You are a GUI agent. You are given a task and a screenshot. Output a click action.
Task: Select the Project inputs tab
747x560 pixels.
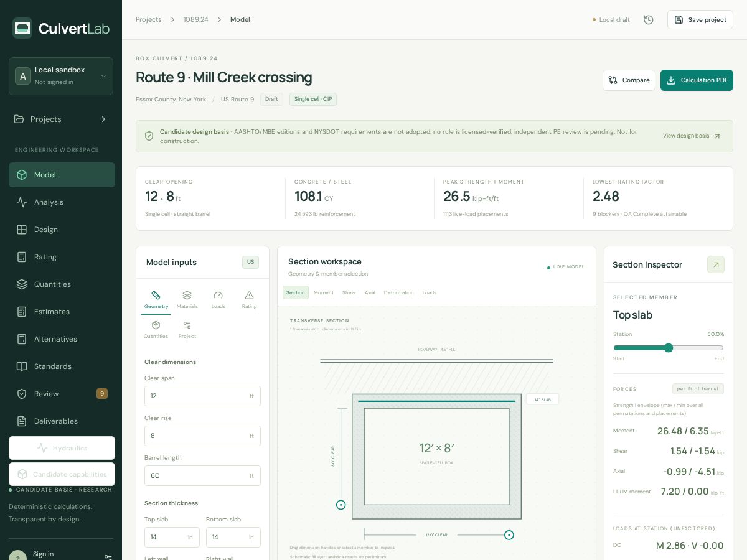coord(187,329)
